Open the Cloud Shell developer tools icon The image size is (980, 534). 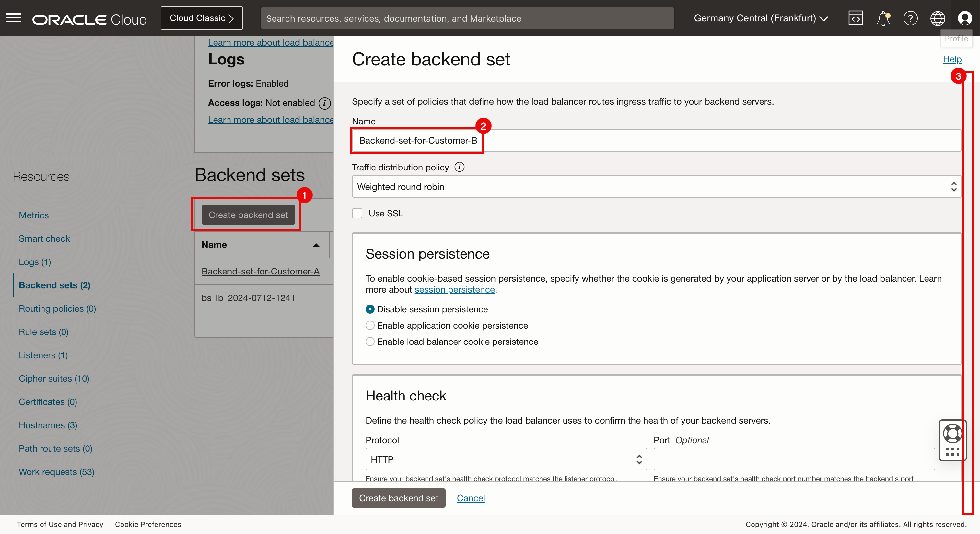(x=856, y=18)
